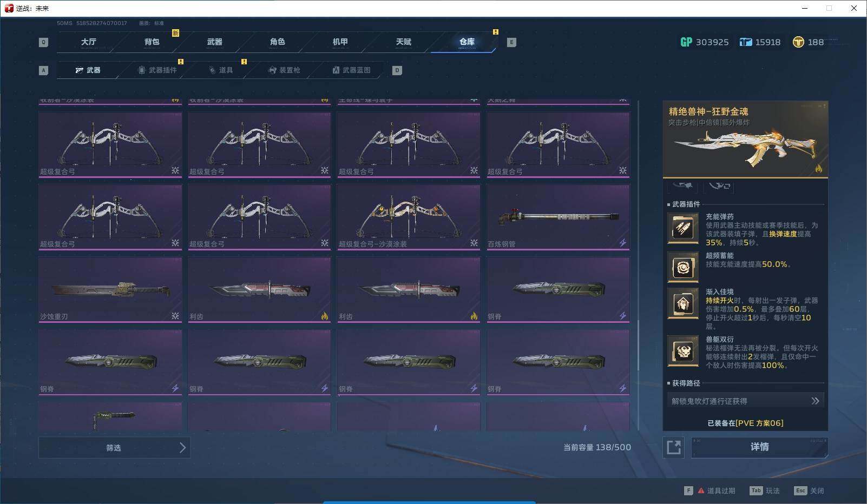Screen dimensions: 867x504
Task: Click the 当前容量 138/500 capacity text
Action: 597,447
